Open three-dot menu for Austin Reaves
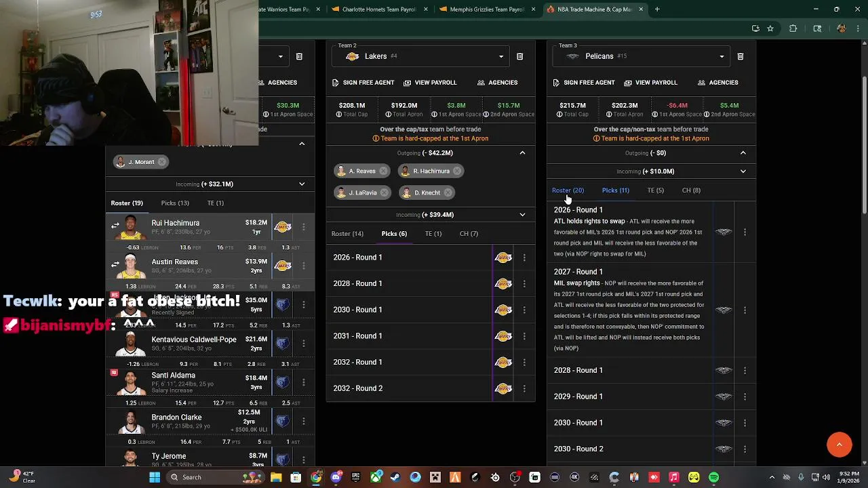 pos(303,266)
